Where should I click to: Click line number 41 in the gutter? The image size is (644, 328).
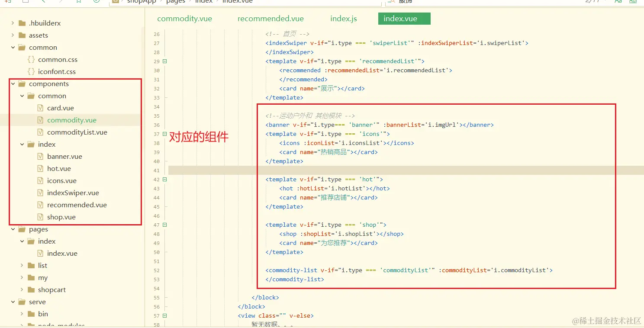[157, 170]
